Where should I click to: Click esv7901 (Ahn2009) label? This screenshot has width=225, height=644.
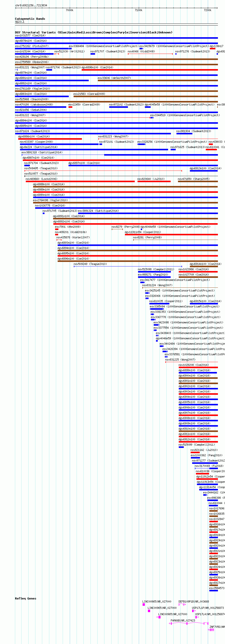[68, 227]
